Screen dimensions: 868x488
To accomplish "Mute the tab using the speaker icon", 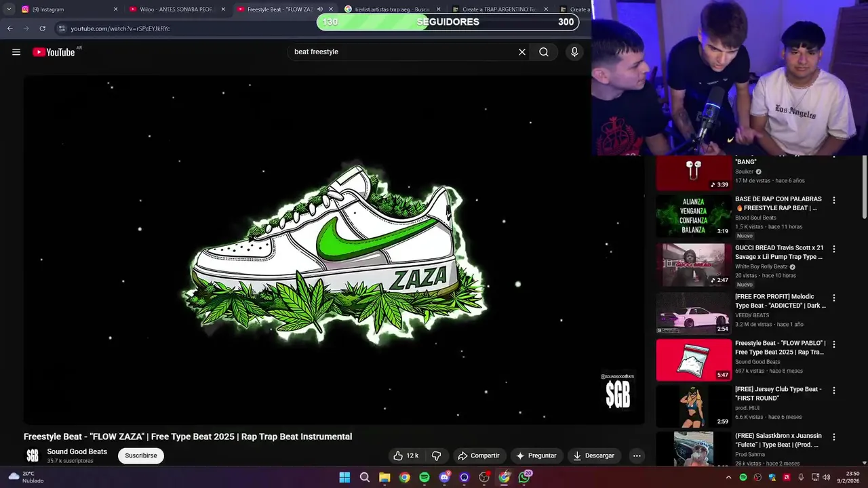I will (x=319, y=9).
